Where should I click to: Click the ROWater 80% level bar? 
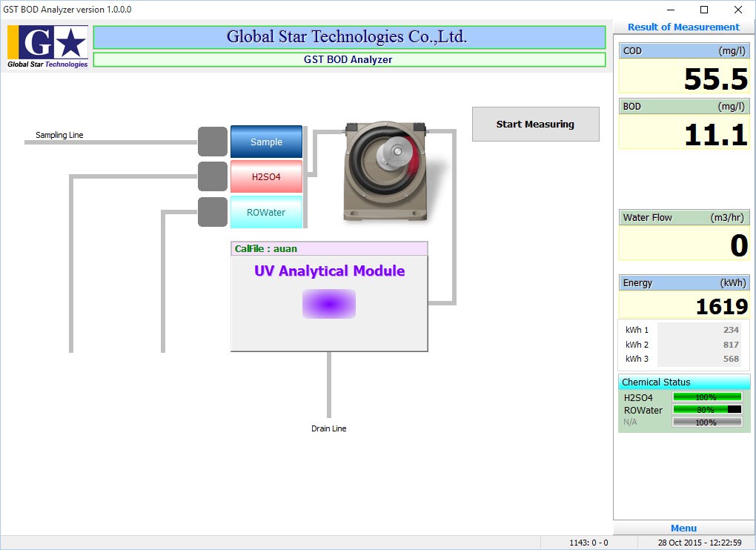click(707, 410)
